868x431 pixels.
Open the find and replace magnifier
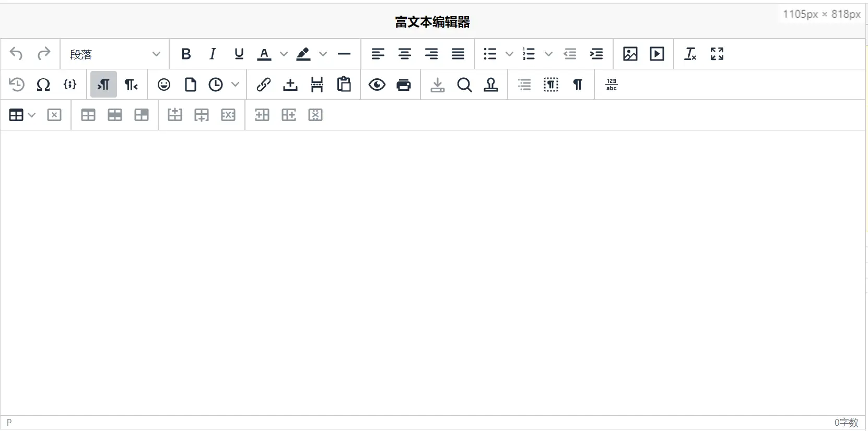[x=464, y=85]
